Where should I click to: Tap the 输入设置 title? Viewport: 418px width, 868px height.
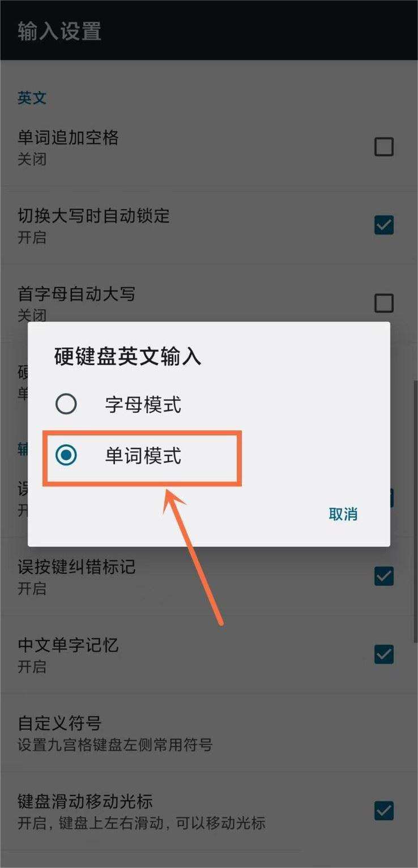pyautogui.click(x=59, y=31)
